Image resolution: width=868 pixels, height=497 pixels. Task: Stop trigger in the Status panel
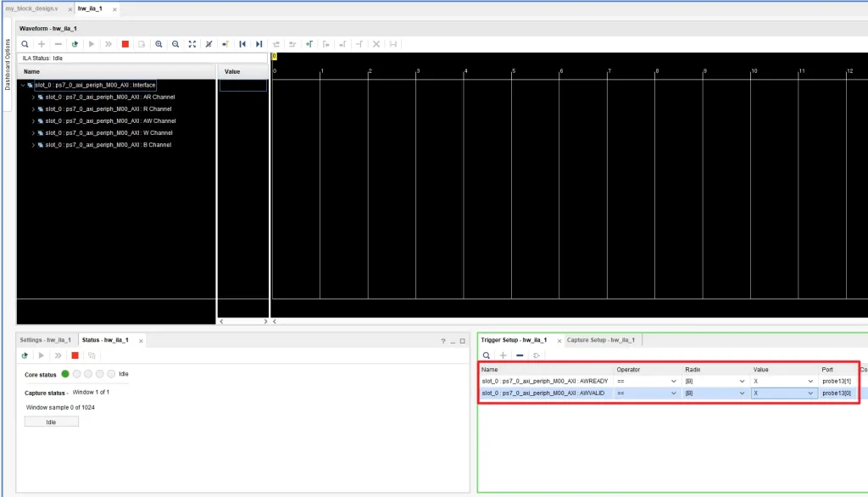tap(75, 355)
